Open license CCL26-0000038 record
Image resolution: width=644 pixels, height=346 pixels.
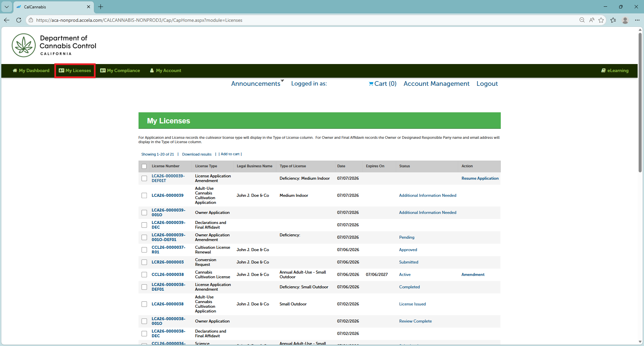168,275
